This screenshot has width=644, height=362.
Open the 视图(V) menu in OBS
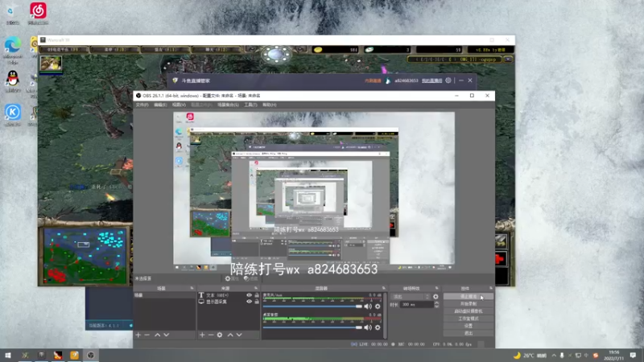point(179,105)
